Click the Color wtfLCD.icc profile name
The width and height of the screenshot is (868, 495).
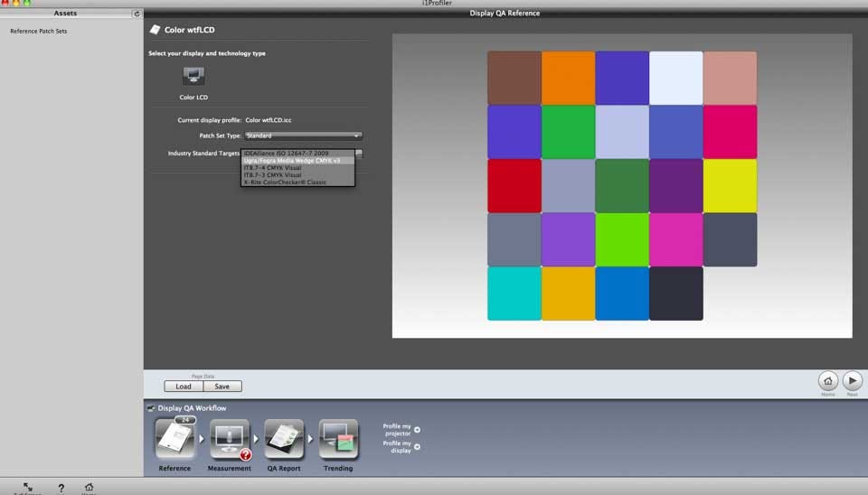click(x=269, y=120)
